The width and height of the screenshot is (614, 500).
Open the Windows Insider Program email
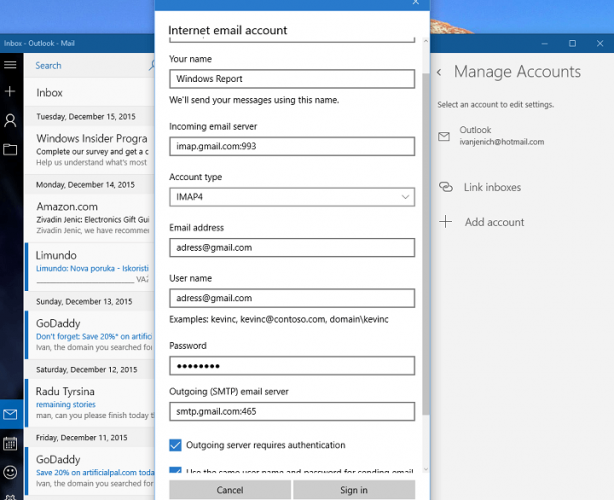coord(90,150)
